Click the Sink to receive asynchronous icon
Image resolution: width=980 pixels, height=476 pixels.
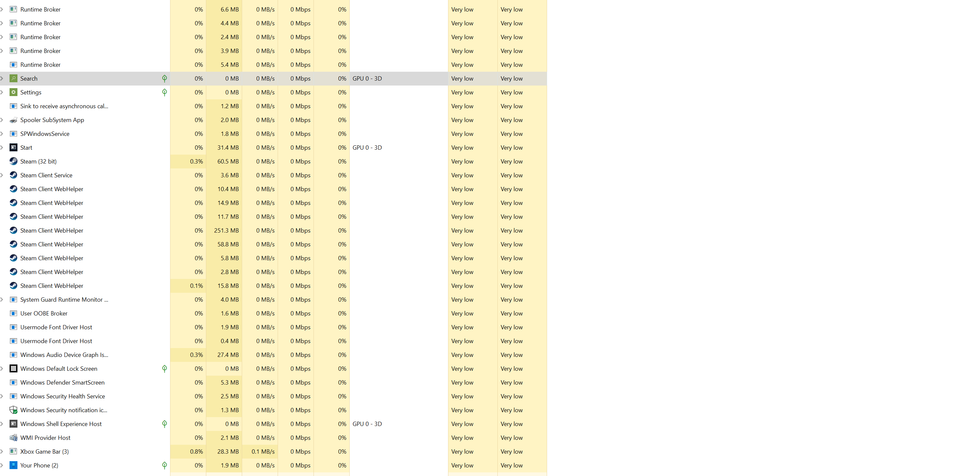click(x=13, y=106)
